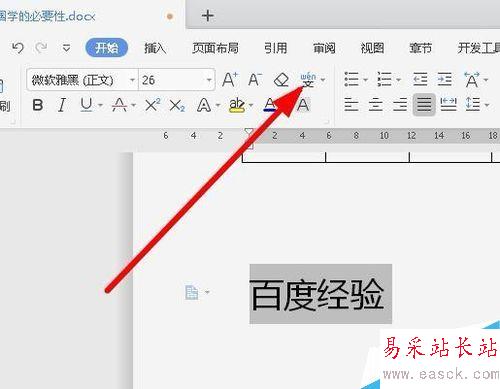
Task: Expand the font name dropdown arrow
Action: (x=132, y=80)
